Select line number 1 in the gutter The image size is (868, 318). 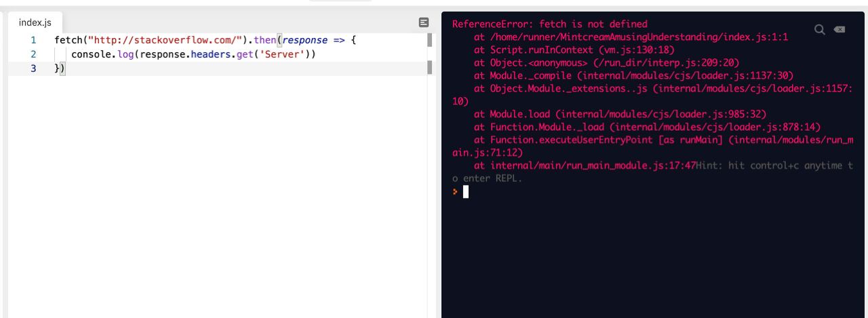coord(33,40)
